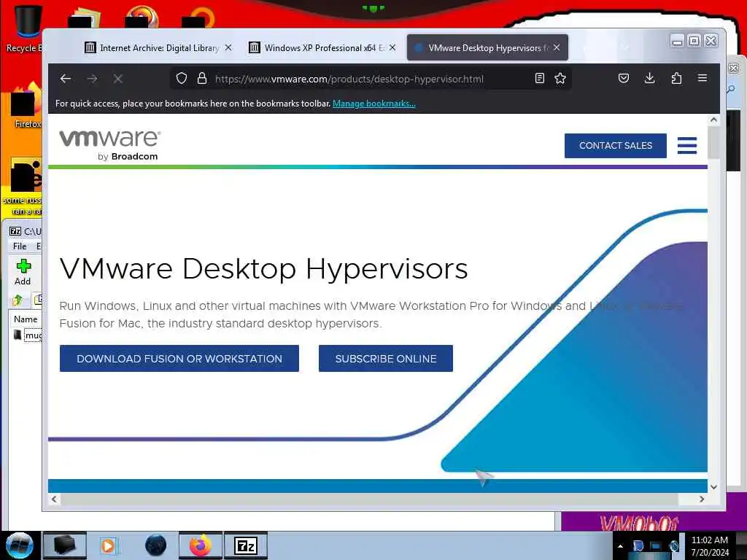Click the Firefox taskbar button
Image resolution: width=747 pixels, height=560 pixels.
pyautogui.click(x=201, y=545)
